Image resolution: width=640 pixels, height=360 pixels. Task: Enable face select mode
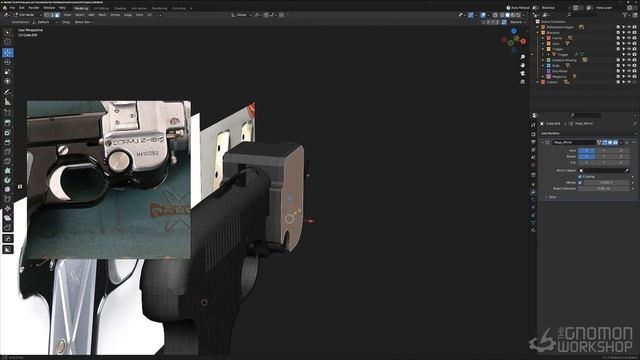[57, 15]
